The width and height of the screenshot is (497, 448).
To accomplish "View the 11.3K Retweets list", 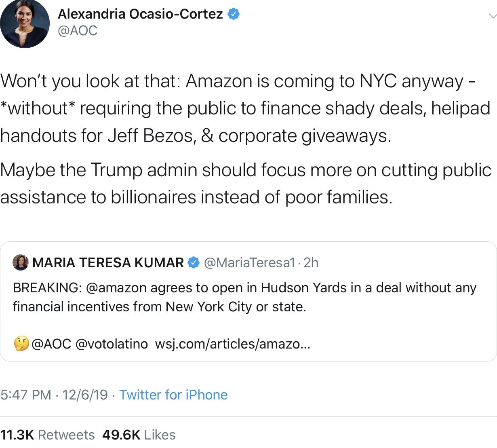I will click(x=48, y=435).
